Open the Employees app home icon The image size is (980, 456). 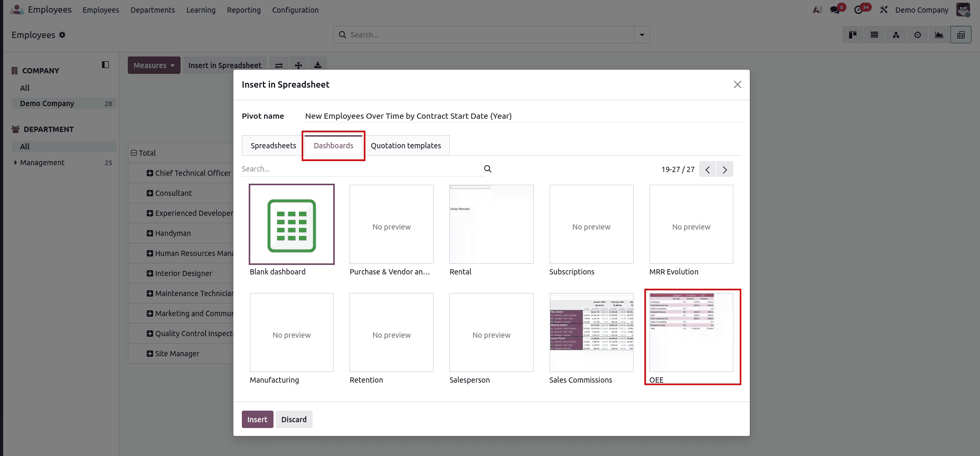point(17,9)
